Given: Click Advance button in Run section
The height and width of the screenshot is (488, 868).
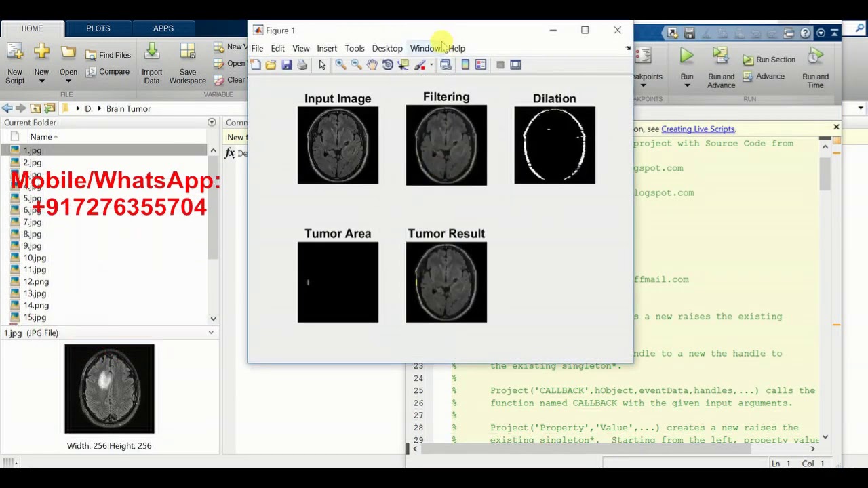Looking at the screenshot, I should point(763,76).
